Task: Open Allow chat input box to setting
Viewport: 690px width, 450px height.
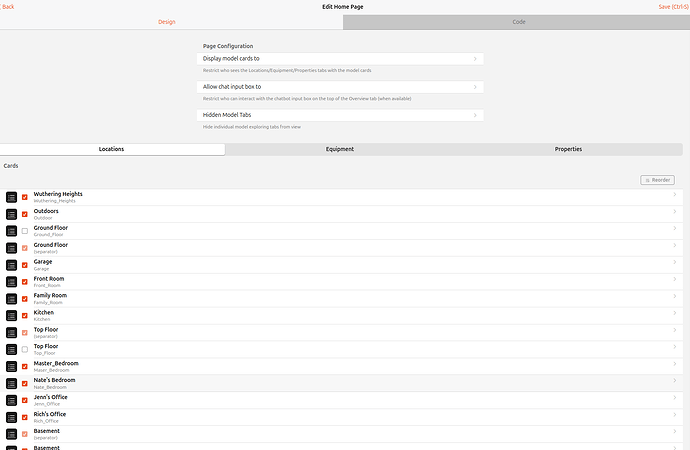Action: (x=342, y=87)
